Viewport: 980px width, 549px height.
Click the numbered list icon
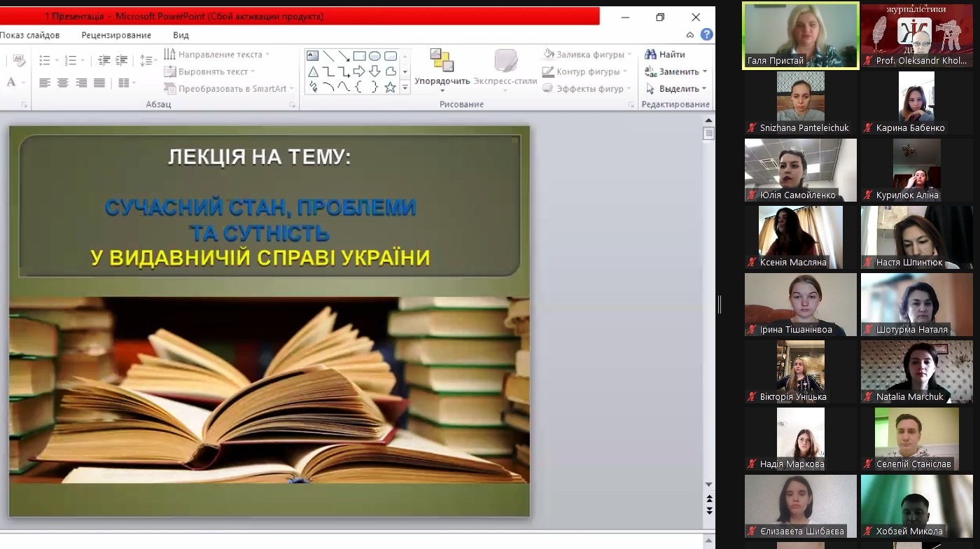[71, 61]
